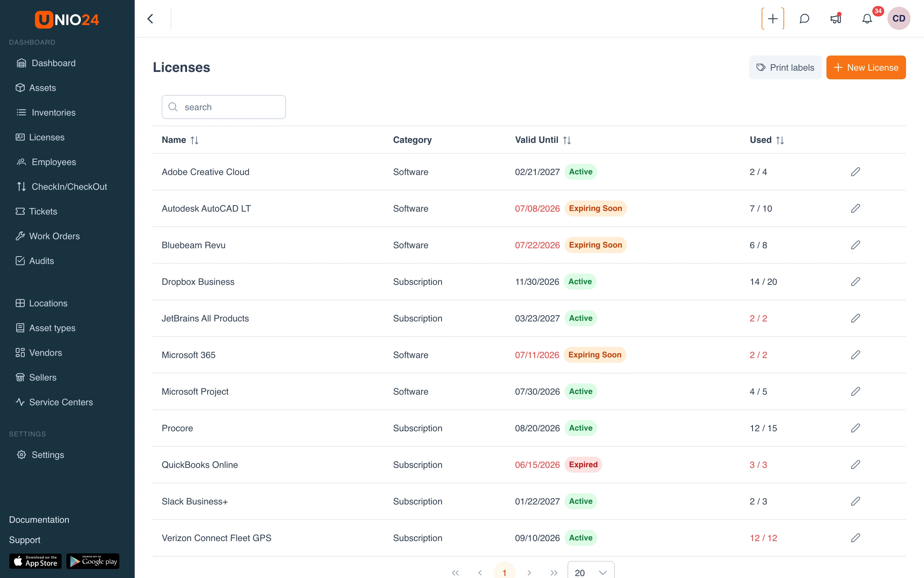Sort table by Valid Until column

(x=567, y=140)
